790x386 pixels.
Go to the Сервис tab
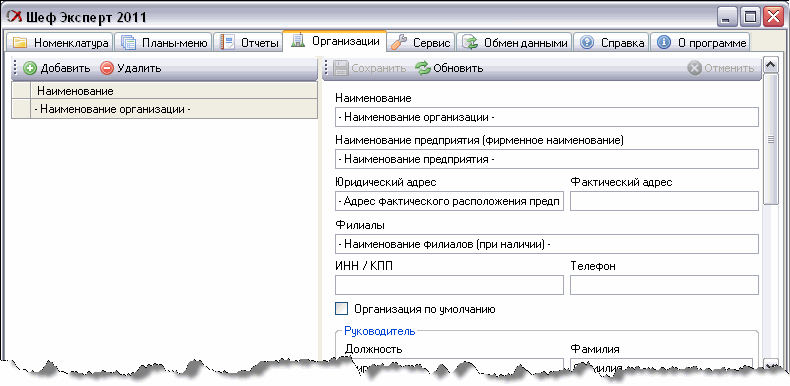tap(421, 43)
